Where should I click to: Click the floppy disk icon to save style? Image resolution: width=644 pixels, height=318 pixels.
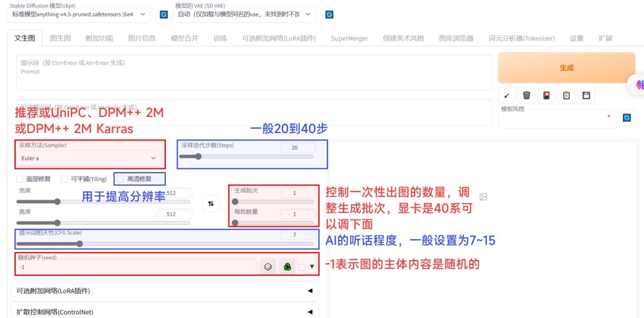click(586, 95)
